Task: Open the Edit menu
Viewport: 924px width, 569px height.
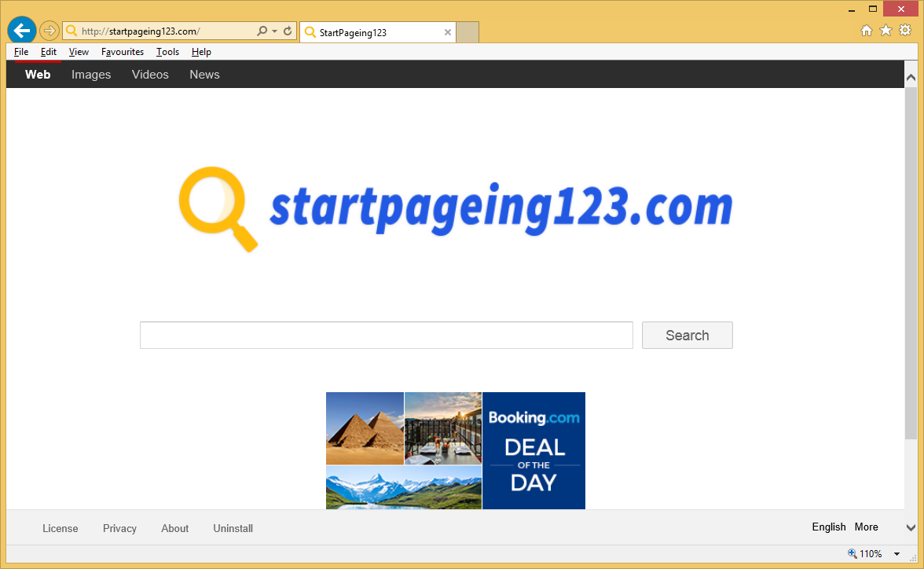Action: (x=49, y=52)
